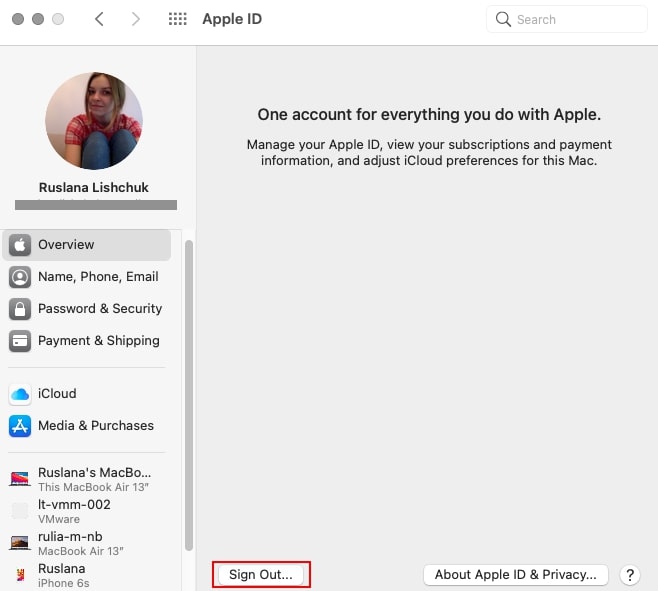Click the magnifying glass search icon

tap(503, 19)
